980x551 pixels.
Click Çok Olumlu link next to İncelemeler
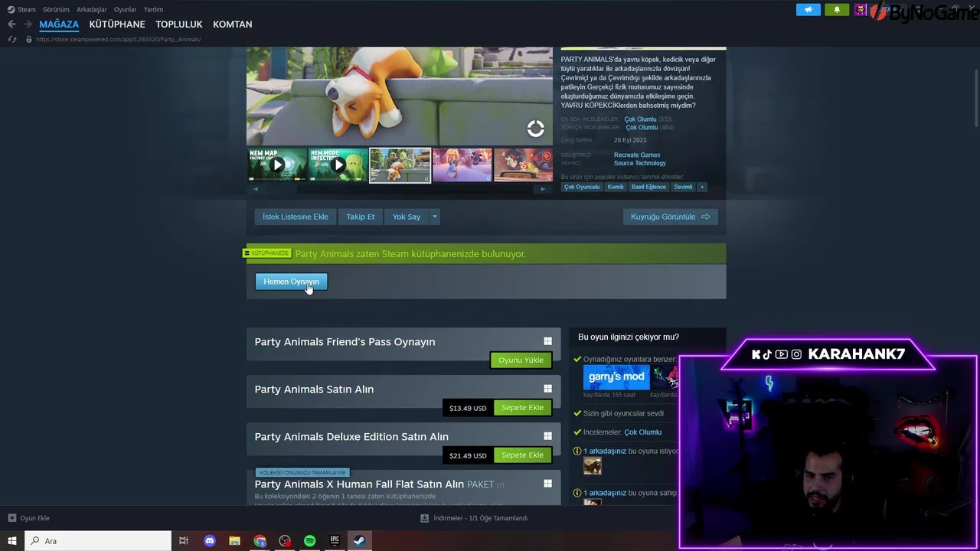[643, 432]
